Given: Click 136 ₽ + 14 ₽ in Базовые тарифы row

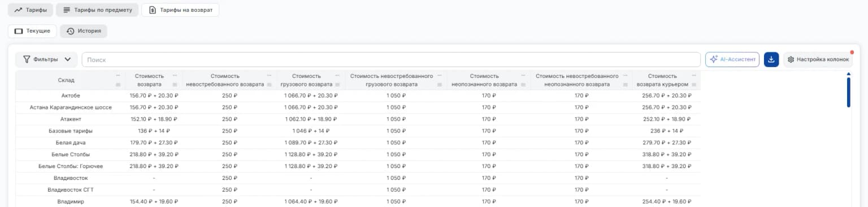Looking at the screenshot, I should pyautogui.click(x=154, y=131).
